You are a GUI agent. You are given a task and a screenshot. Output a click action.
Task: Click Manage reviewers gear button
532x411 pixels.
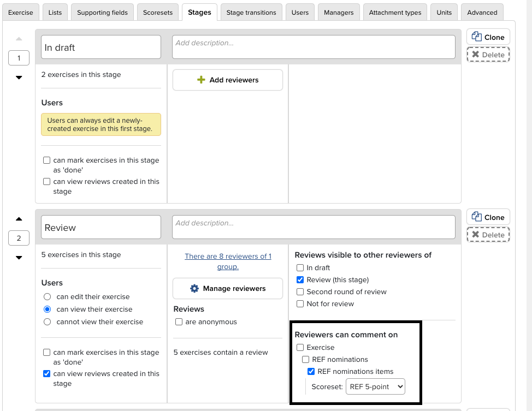[227, 288]
